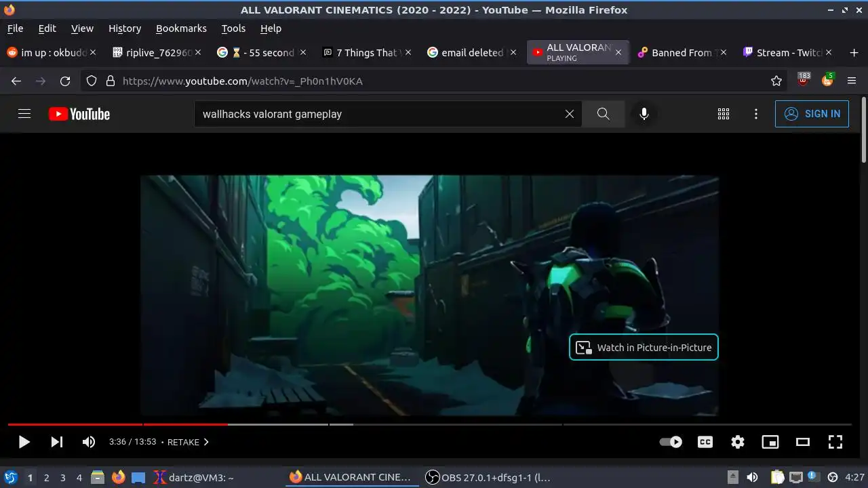Switch to workspace 2
868x488 pixels.
coord(46,477)
